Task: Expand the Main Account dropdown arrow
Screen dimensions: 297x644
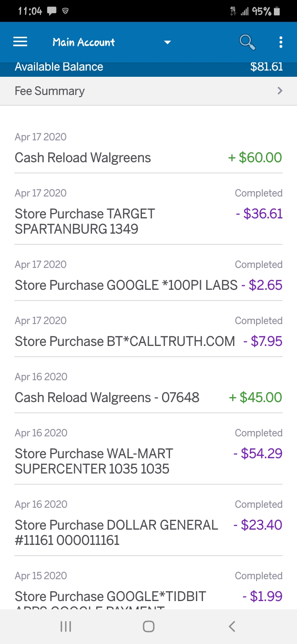Action: (167, 43)
